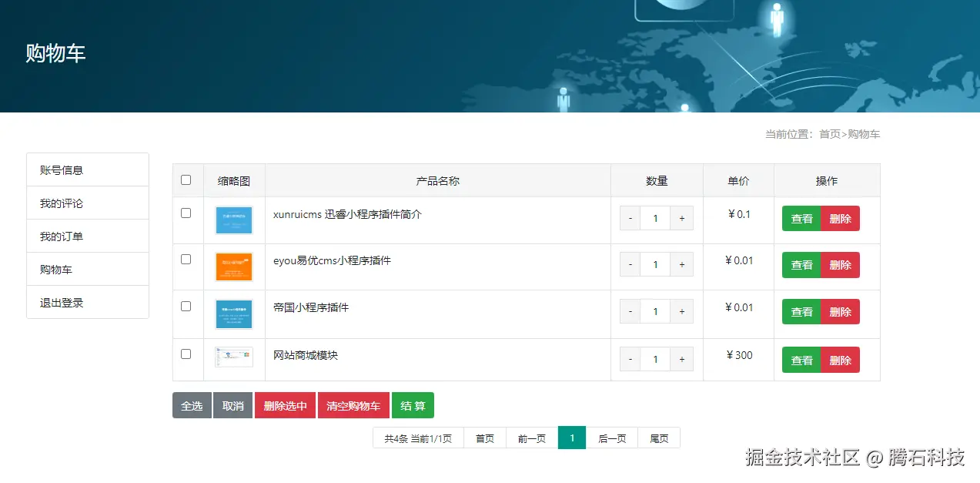Go to 后一页 in pagination
980x483 pixels.
pyautogui.click(x=612, y=438)
